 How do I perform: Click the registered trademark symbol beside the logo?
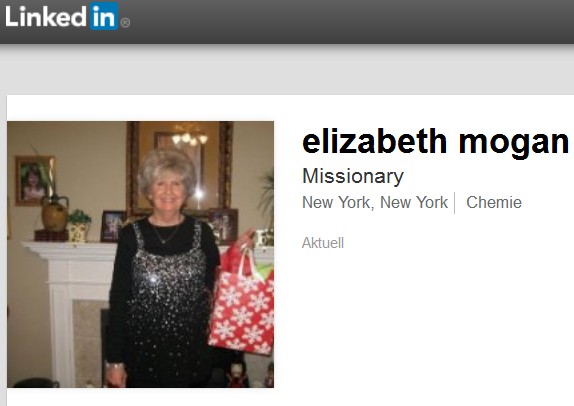(125, 23)
